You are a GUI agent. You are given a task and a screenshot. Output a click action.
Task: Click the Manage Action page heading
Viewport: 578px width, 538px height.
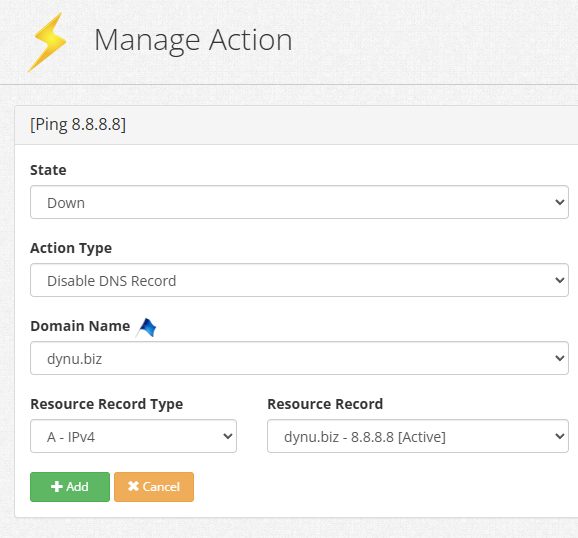coord(193,40)
